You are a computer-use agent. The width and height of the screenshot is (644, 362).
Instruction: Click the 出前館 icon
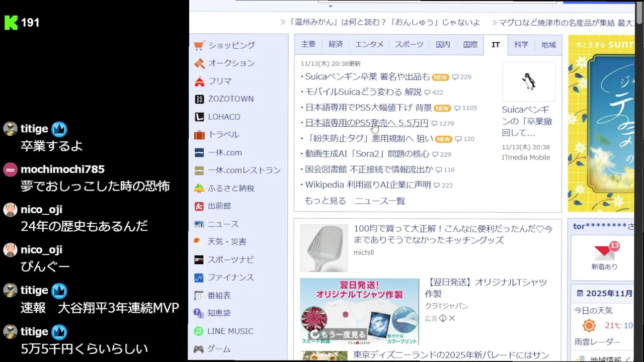click(x=199, y=206)
